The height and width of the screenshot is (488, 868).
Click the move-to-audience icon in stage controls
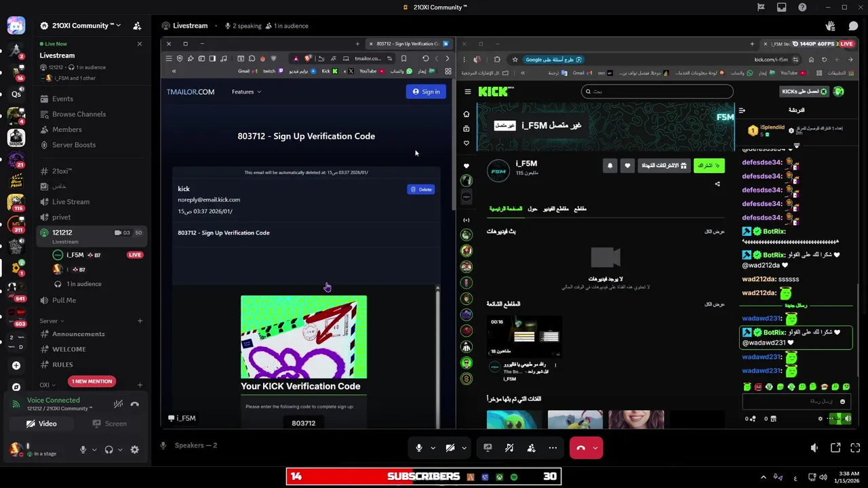[x=531, y=448]
